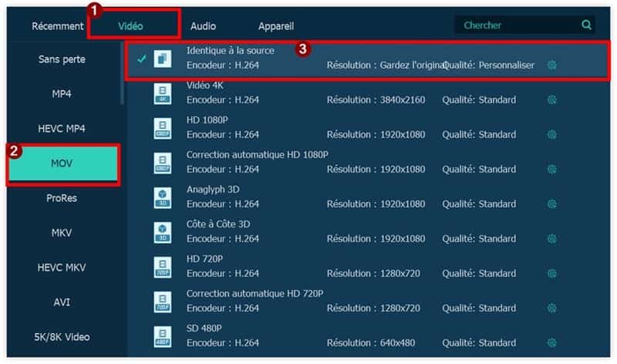Screen dimensions: 617x364
Task: Click gear icon for Anaglyph 3D preset
Action: [551, 204]
